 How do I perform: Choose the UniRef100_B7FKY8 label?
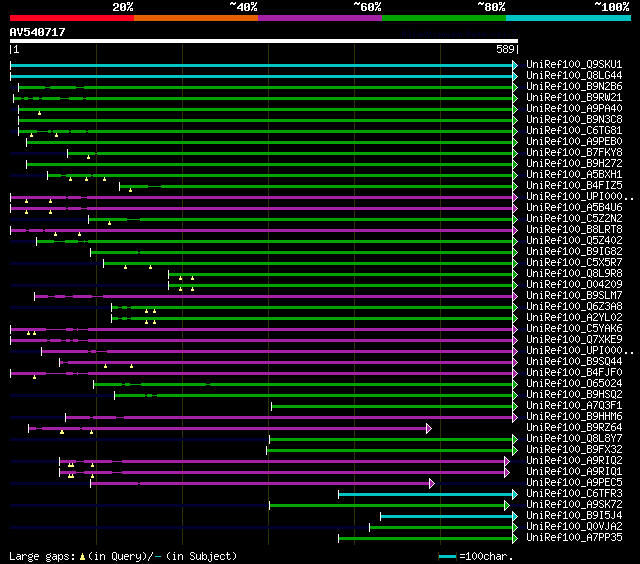pos(574,153)
